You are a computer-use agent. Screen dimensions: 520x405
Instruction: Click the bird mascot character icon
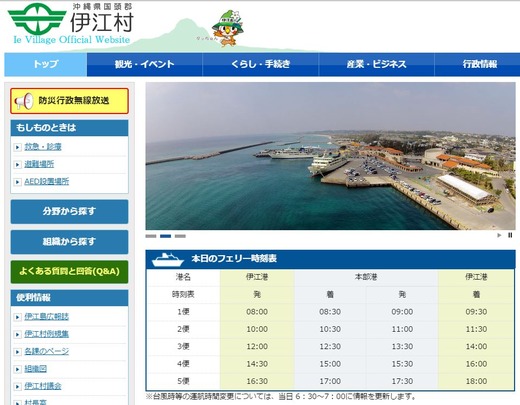pos(228,28)
